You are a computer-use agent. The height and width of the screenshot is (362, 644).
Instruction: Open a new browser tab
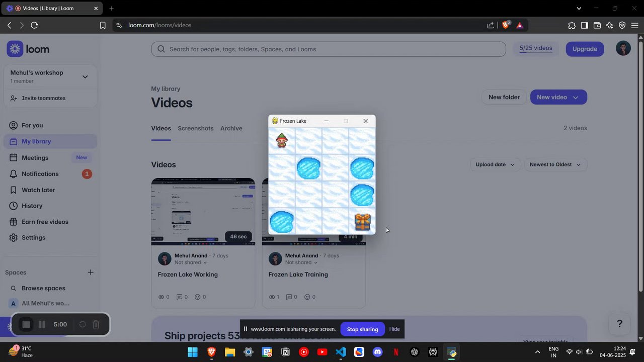click(x=111, y=9)
